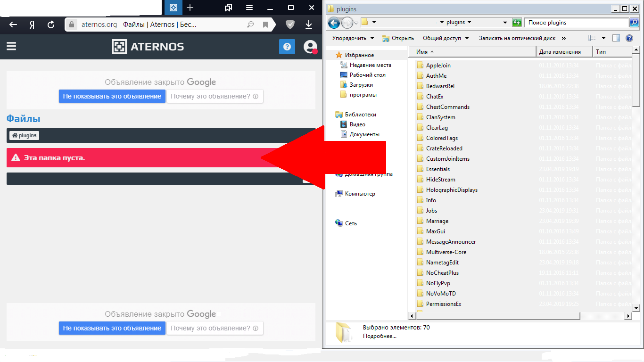This screenshot has height=362, width=644.
Task: Open 'Видео' library in sidebar
Action: click(x=357, y=124)
